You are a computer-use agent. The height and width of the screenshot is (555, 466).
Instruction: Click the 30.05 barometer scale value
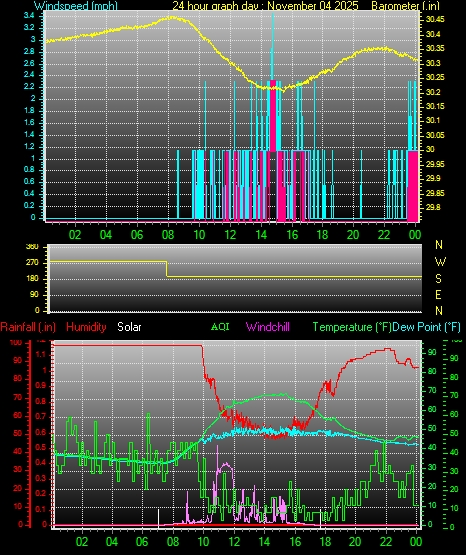click(x=435, y=135)
